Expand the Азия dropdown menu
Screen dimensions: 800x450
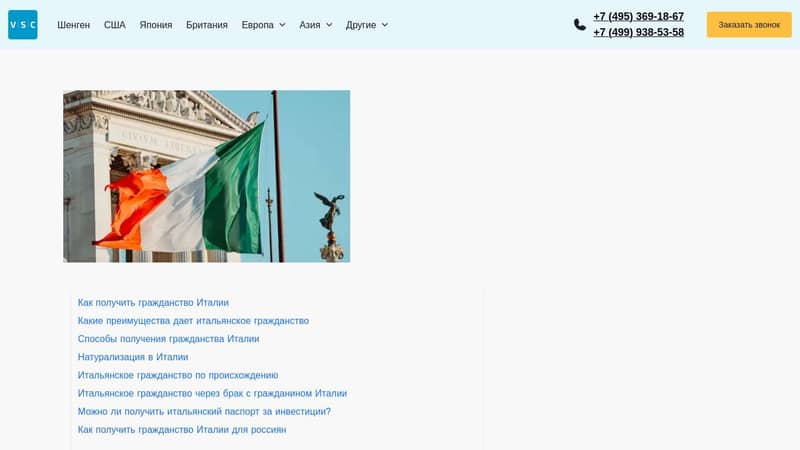coord(315,25)
